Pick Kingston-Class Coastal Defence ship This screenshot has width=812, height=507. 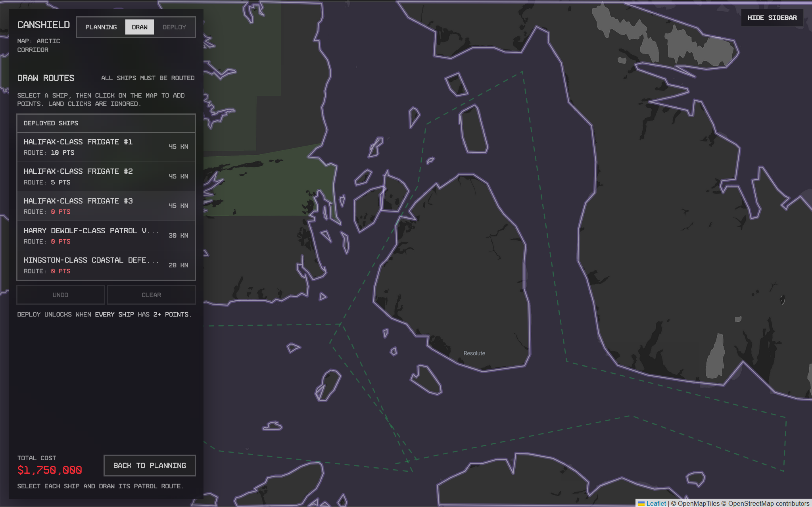[x=106, y=265]
